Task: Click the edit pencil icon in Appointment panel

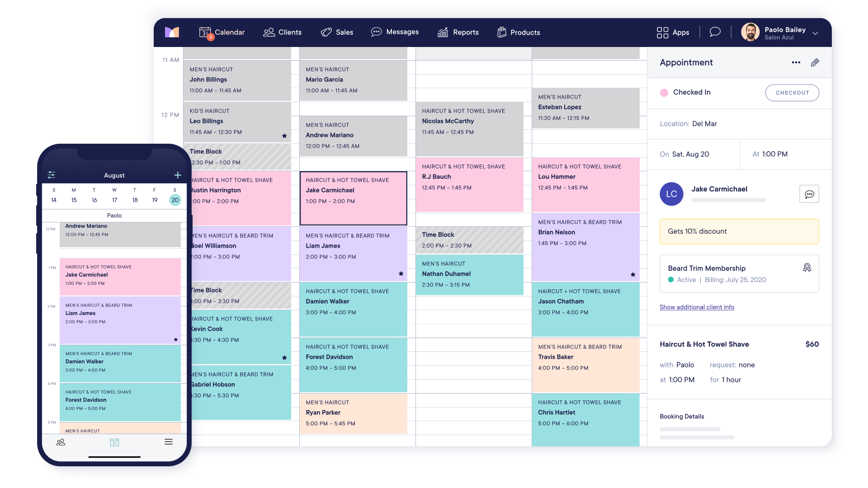Action: pos(815,63)
